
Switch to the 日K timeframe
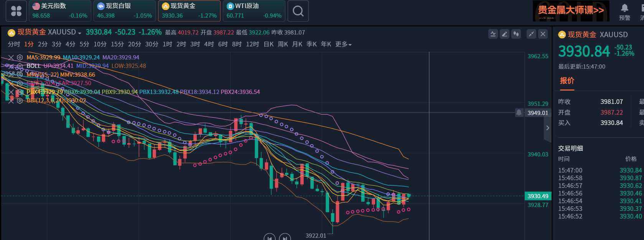[x=268, y=44]
